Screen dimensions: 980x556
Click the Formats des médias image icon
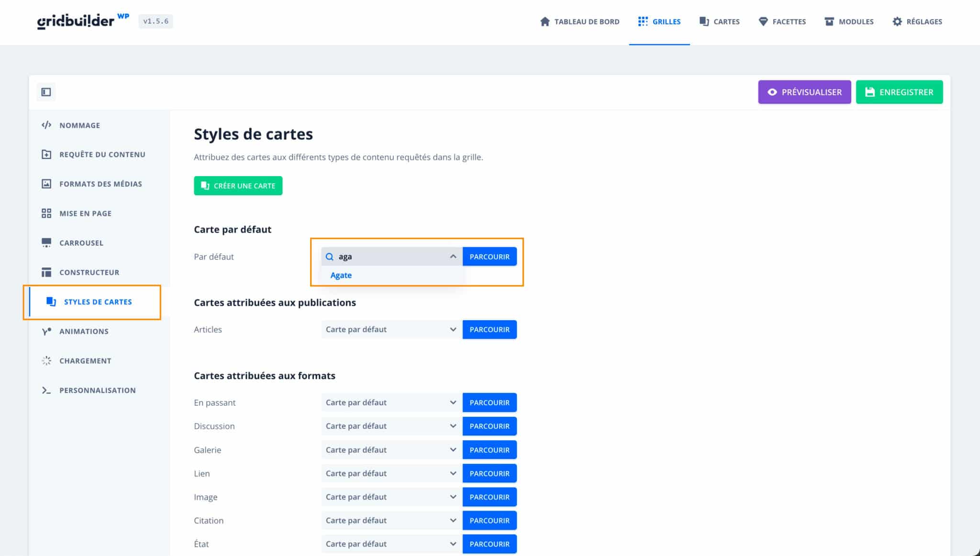(46, 184)
